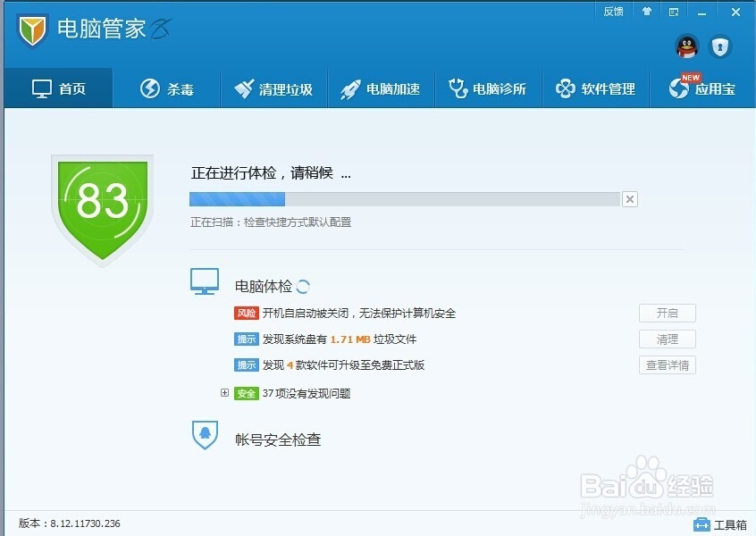The height and width of the screenshot is (536, 756).
Task: Click the 开机自启动被关闭 risk message
Action: point(359,314)
